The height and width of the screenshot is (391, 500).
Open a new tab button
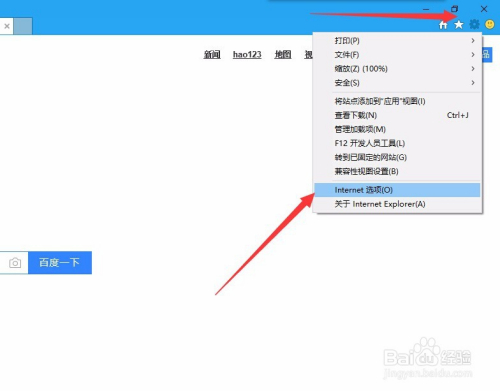[x=23, y=26]
